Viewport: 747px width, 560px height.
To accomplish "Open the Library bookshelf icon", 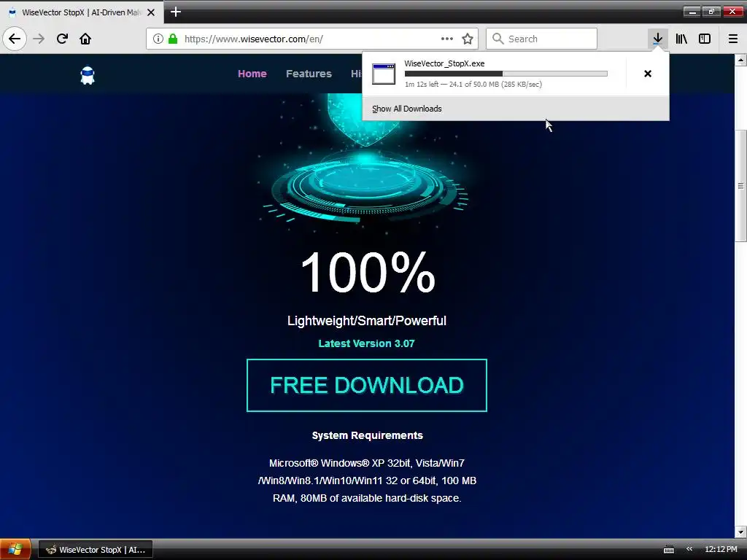I will [x=681, y=39].
